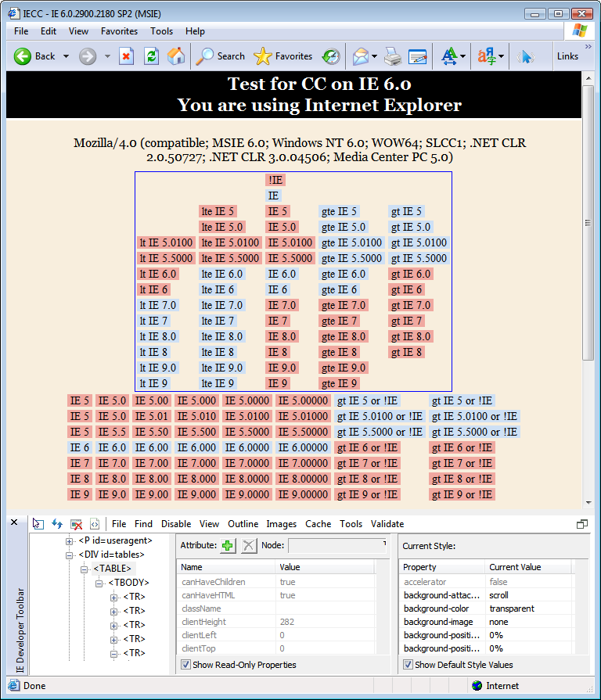This screenshot has width=601, height=700.
Task: Open the Outline menu in Developer Toolbar
Action: tap(243, 524)
